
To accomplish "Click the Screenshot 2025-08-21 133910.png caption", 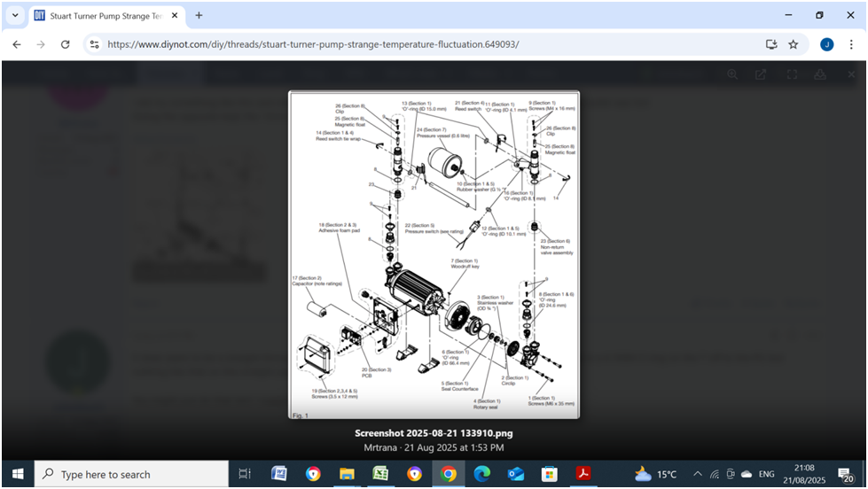I will [x=434, y=433].
